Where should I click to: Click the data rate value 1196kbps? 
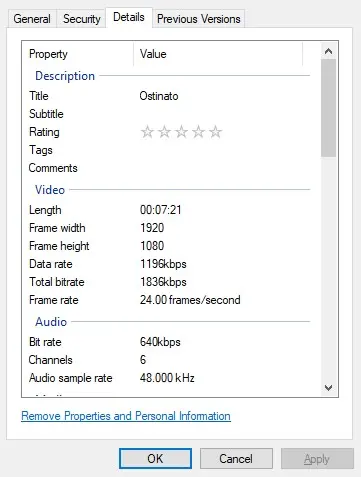163,264
